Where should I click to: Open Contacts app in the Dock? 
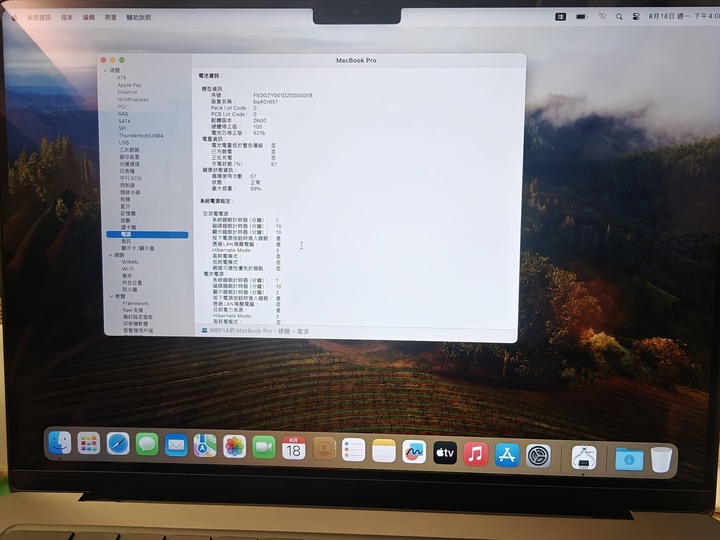click(324, 450)
